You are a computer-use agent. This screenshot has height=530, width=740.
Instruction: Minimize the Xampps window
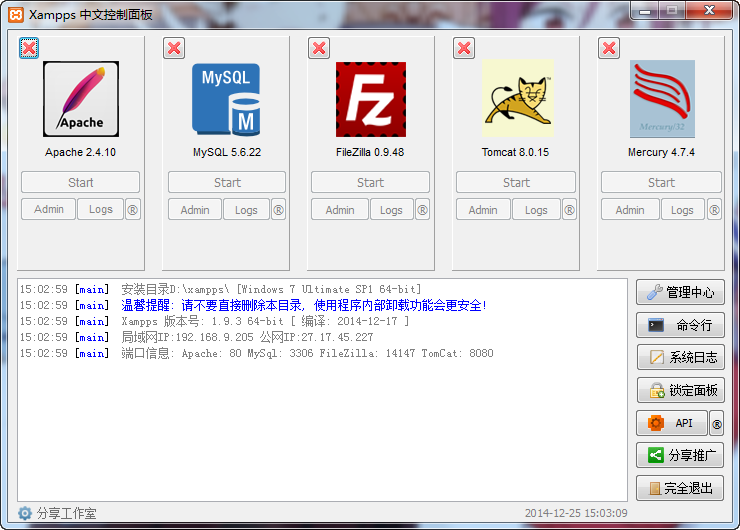(645, 10)
